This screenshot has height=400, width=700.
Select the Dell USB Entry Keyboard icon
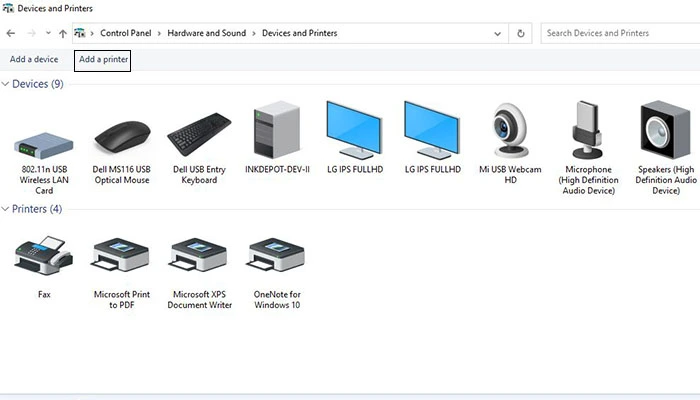tap(199, 134)
